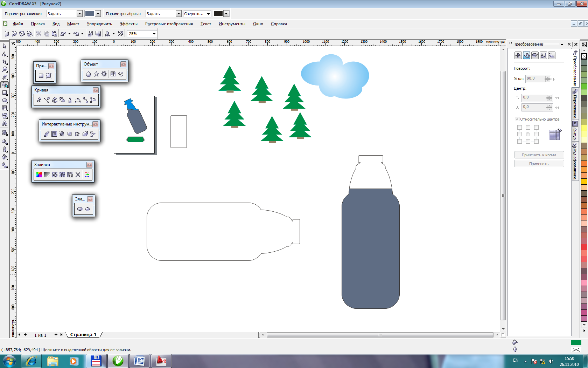Image resolution: width=588 pixels, height=368 pixels.
Task: Click the Skew button in Преобразование docker
Action: click(552, 55)
